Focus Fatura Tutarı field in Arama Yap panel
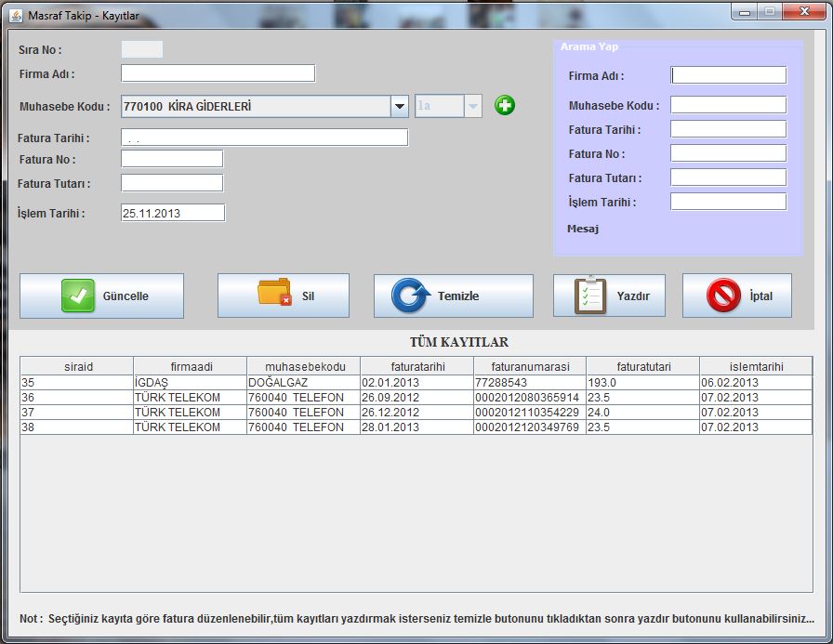The image size is (833, 644). [728, 177]
